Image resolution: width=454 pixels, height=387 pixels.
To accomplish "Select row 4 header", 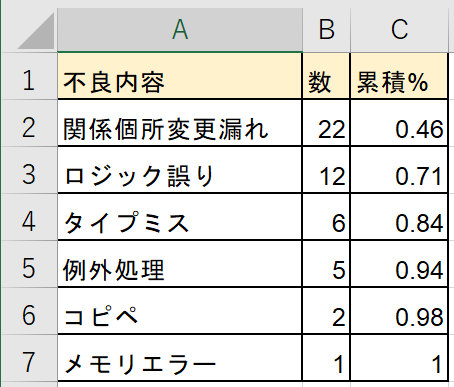I will click(29, 217).
